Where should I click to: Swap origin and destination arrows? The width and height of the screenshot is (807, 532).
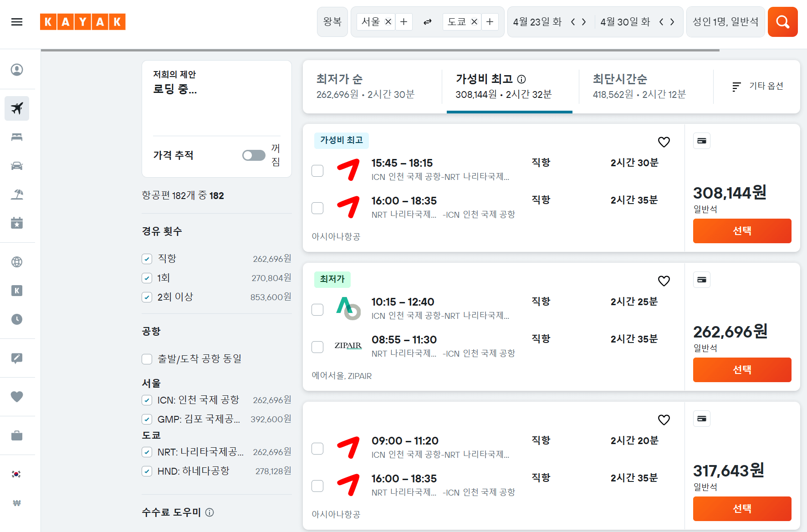click(427, 22)
